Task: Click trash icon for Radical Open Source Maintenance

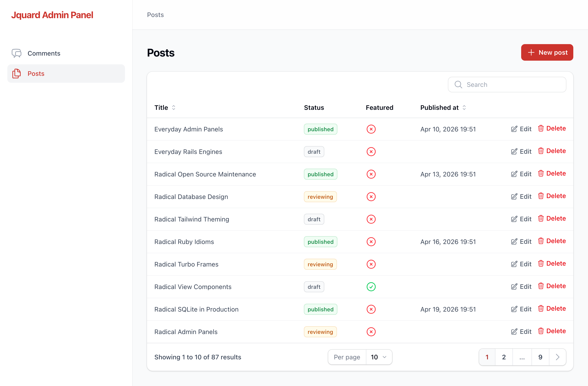Action: [x=541, y=173]
